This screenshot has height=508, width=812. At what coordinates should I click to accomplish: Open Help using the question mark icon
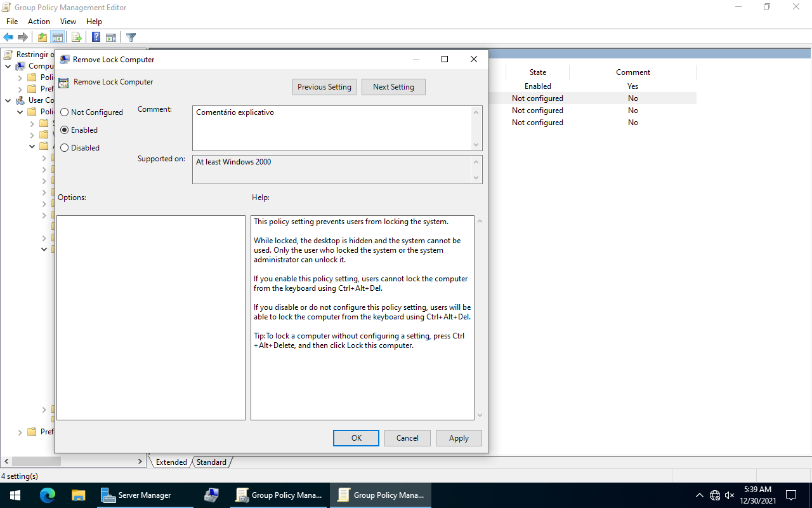[x=96, y=37]
